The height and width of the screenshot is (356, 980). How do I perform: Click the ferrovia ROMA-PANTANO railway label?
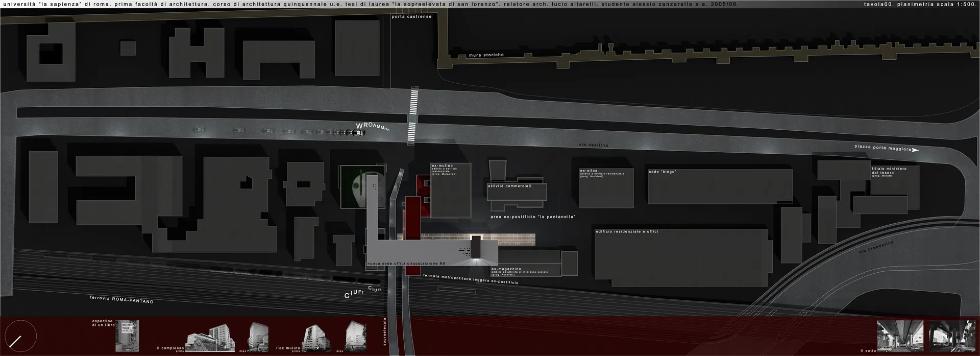[x=121, y=300]
